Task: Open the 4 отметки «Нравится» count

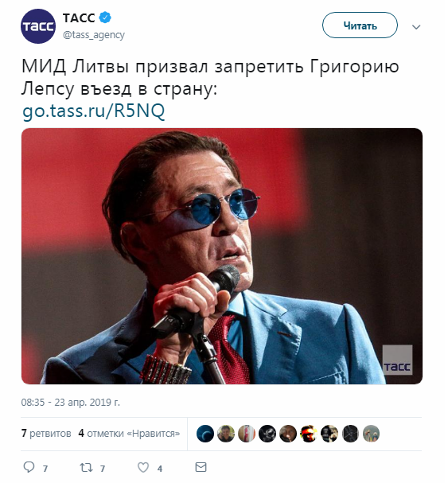Action: 129,434
